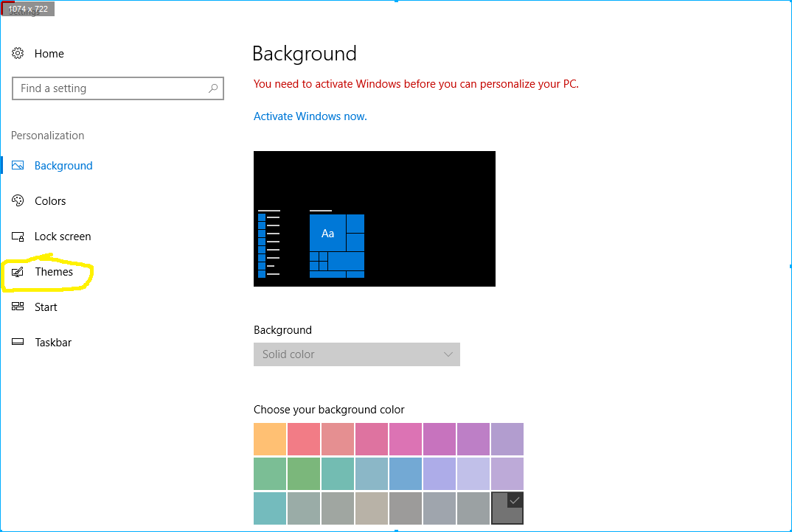Go to Home settings

point(49,54)
